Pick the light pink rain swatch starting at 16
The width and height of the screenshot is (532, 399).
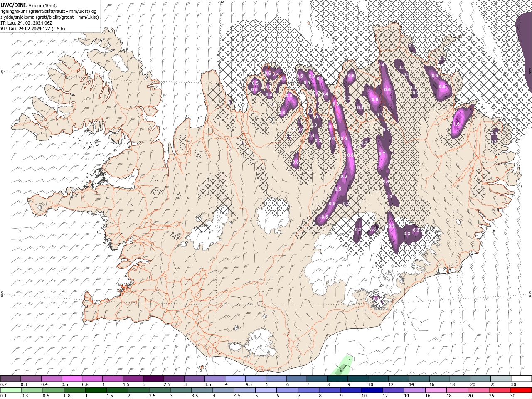[435, 390]
